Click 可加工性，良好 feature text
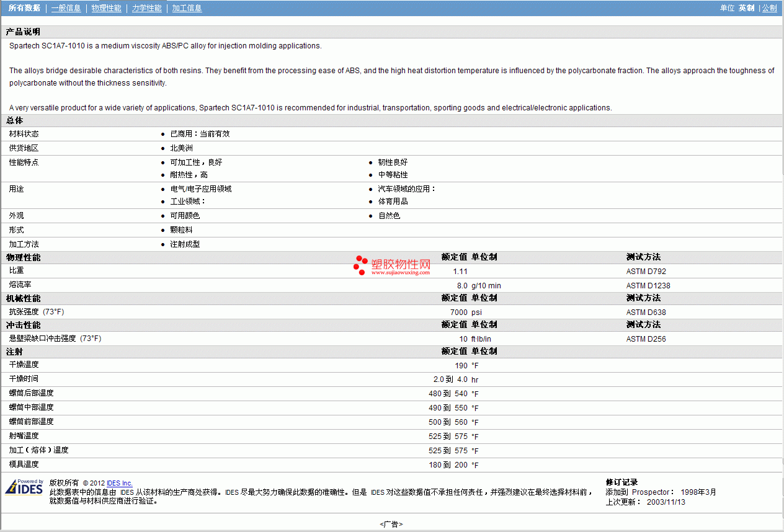The width and height of the screenshot is (784, 532). point(196,162)
